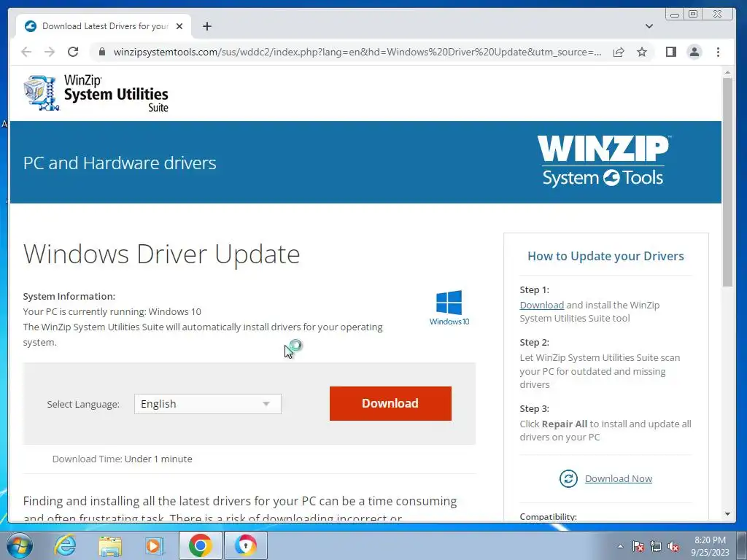
Task: Open the Action Center flag icon
Action: point(638,546)
